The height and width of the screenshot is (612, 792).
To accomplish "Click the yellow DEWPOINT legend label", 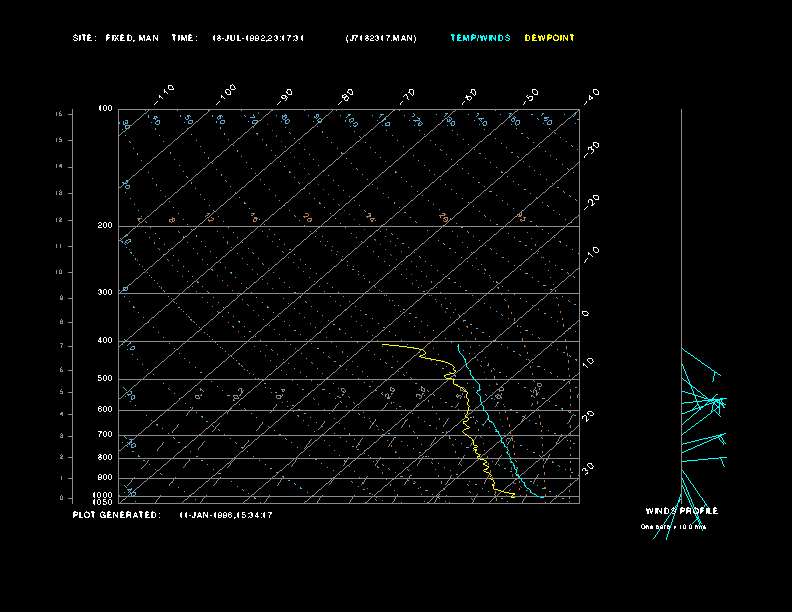I will pos(550,38).
